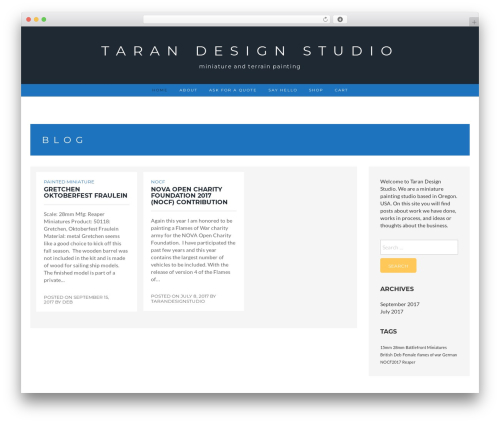Click the BLOG page heading
The height and width of the screenshot is (423, 500).
(63, 140)
